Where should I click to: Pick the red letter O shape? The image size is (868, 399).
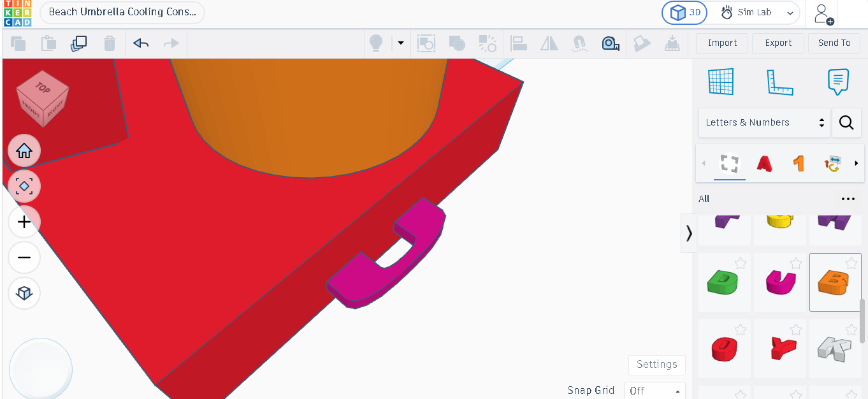725,348
